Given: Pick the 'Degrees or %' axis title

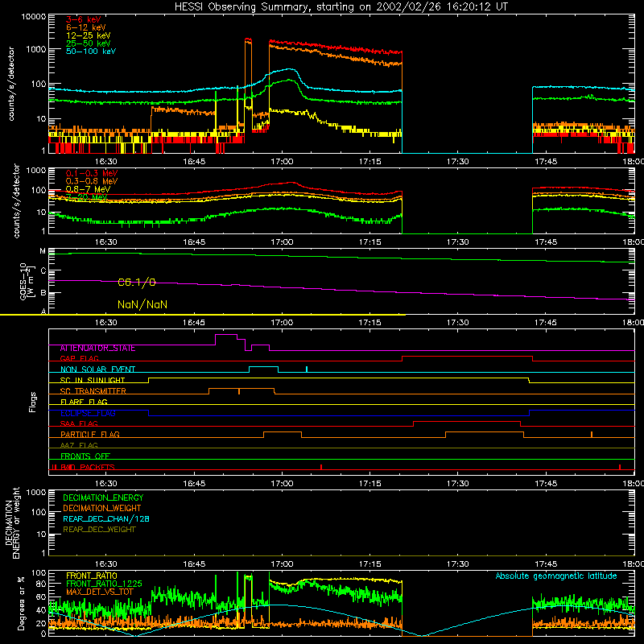Looking at the screenshot, I should [21, 603].
